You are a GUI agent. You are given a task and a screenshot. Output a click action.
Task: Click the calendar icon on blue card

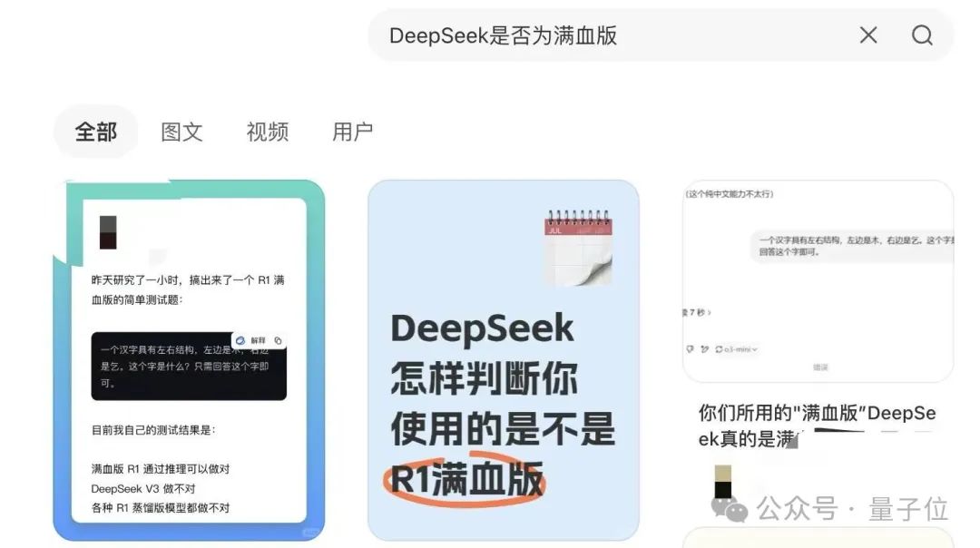tap(578, 248)
